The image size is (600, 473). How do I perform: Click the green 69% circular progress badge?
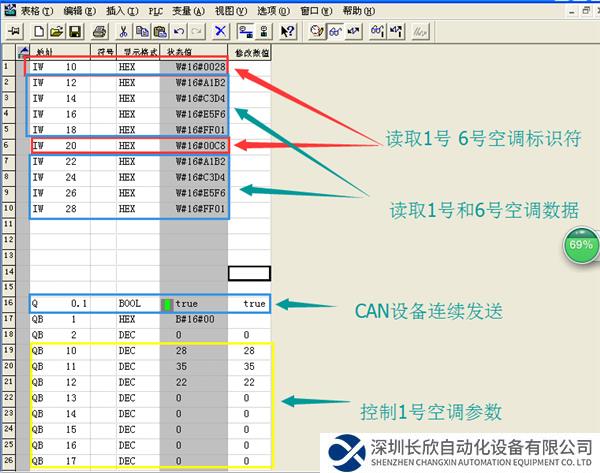click(581, 244)
